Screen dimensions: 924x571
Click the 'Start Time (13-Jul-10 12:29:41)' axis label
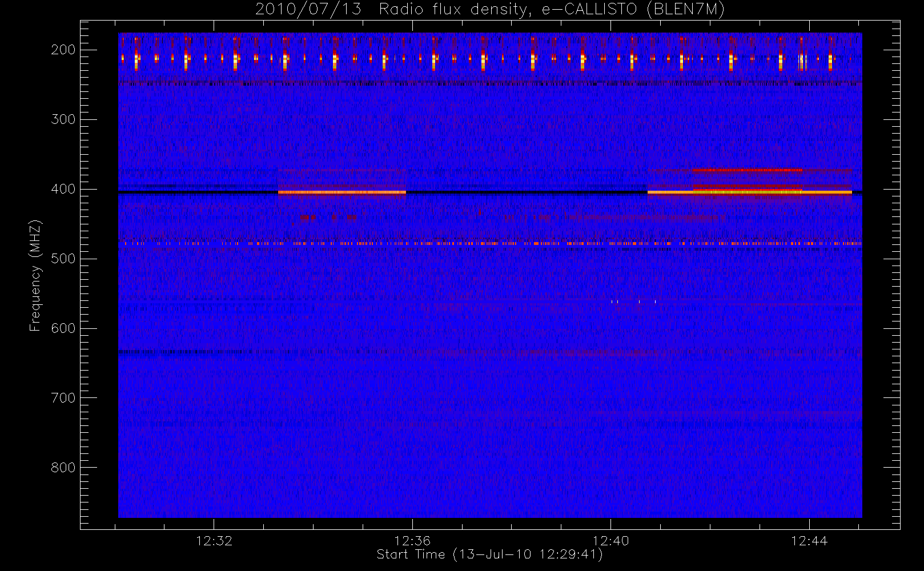pos(489,554)
